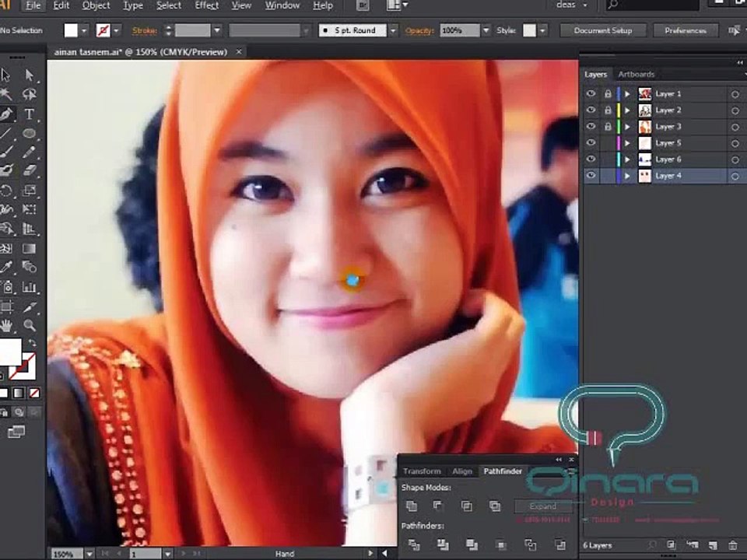Delete selection with Layers panel trash icon
This screenshot has height=560, width=747.
point(733,545)
